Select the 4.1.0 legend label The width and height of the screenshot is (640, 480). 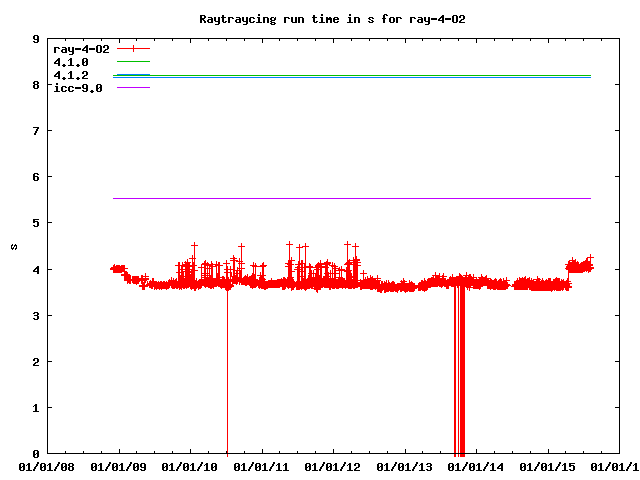71,62
